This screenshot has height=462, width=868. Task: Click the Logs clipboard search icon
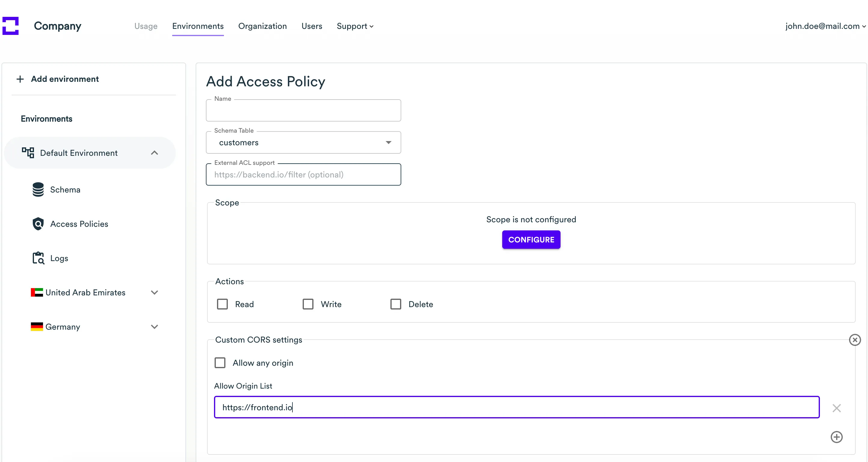(x=38, y=258)
